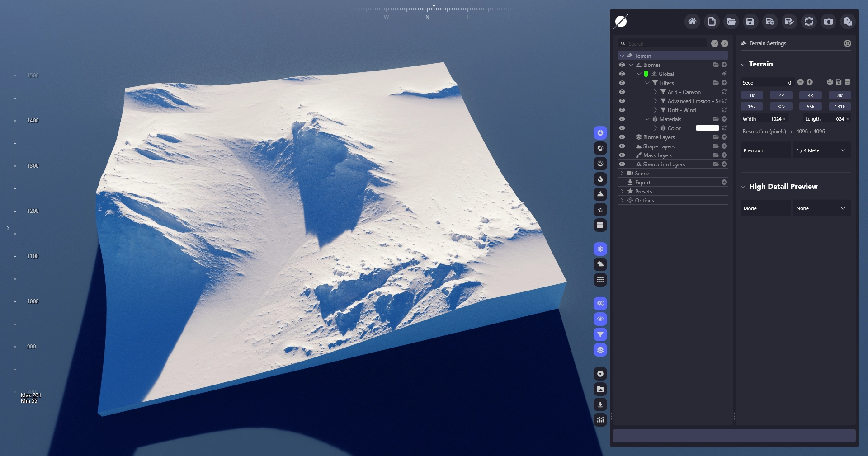
Task: Collapse the High Detail Preview section
Action: (742, 187)
